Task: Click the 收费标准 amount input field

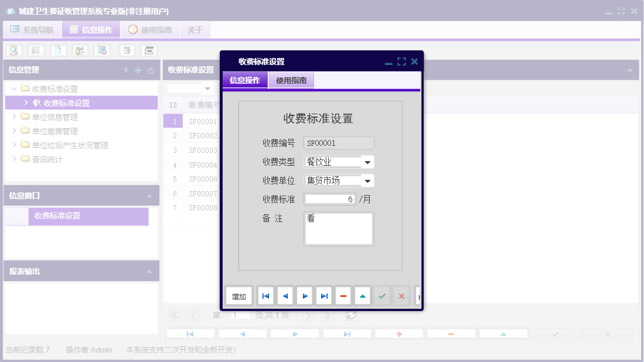Action: coord(329,199)
